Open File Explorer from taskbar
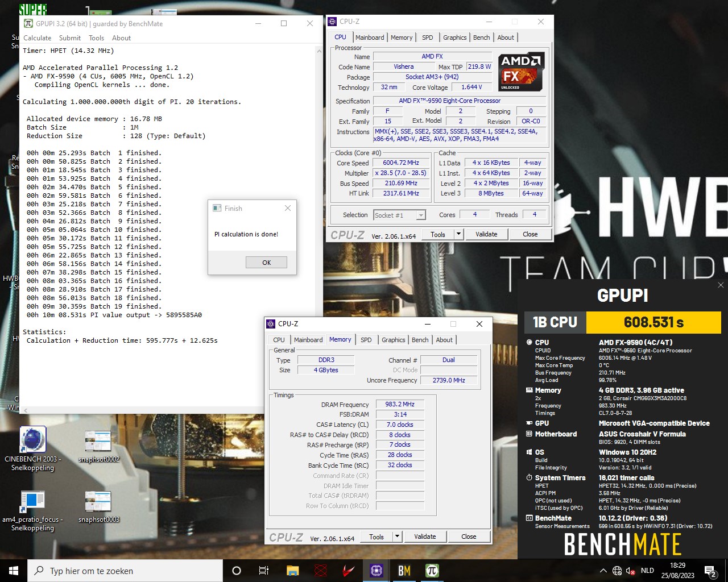 pos(292,571)
